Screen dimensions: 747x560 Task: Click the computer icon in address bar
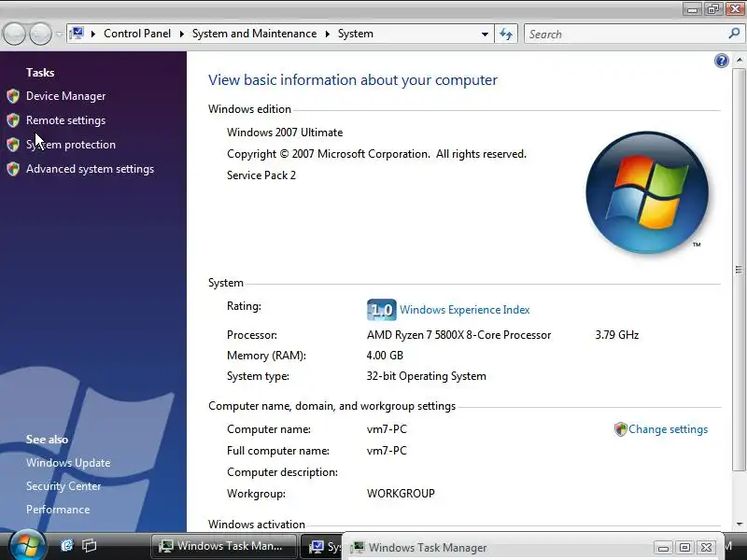[77, 34]
